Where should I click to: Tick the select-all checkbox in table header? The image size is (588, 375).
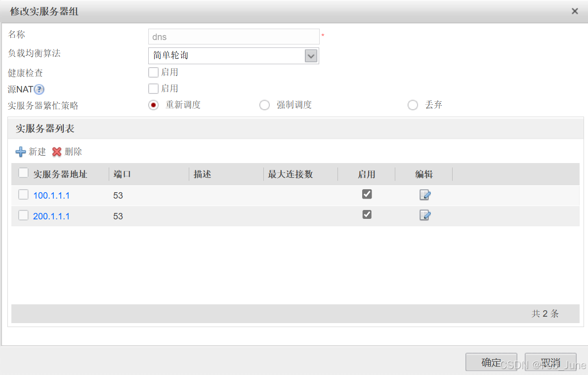23,172
